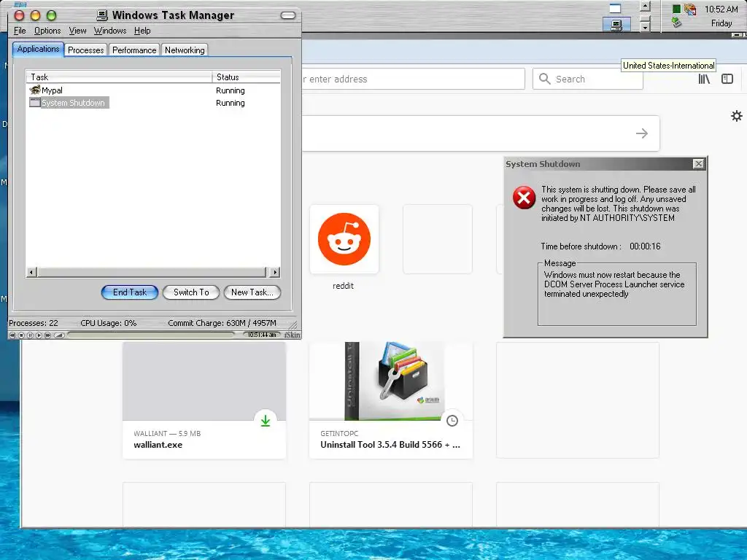
Task: Click the fSkin player progress bar
Action: tap(151, 335)
